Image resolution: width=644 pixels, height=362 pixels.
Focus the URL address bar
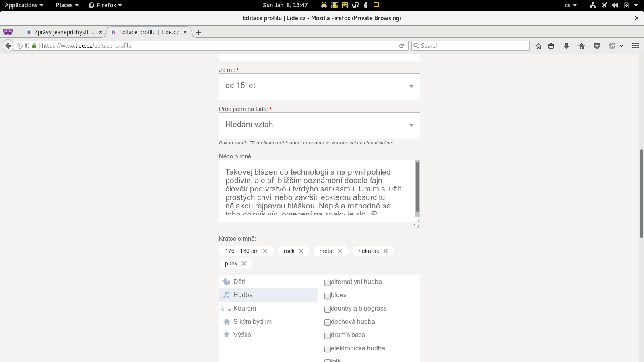[217, 46]
